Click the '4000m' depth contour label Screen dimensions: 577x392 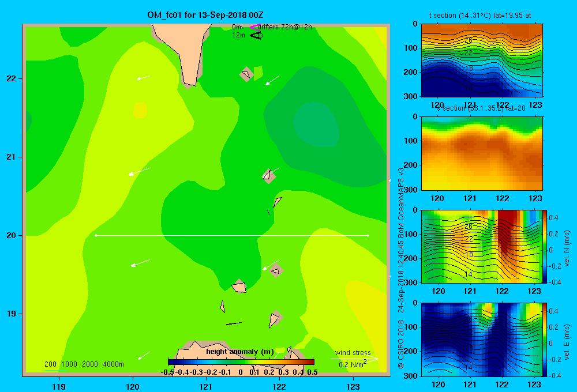click(113, 364)
